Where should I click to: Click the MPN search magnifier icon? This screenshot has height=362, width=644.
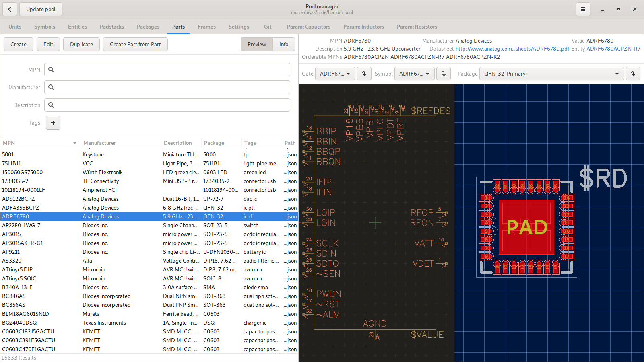pyautogui.click(x=51, y=70)
